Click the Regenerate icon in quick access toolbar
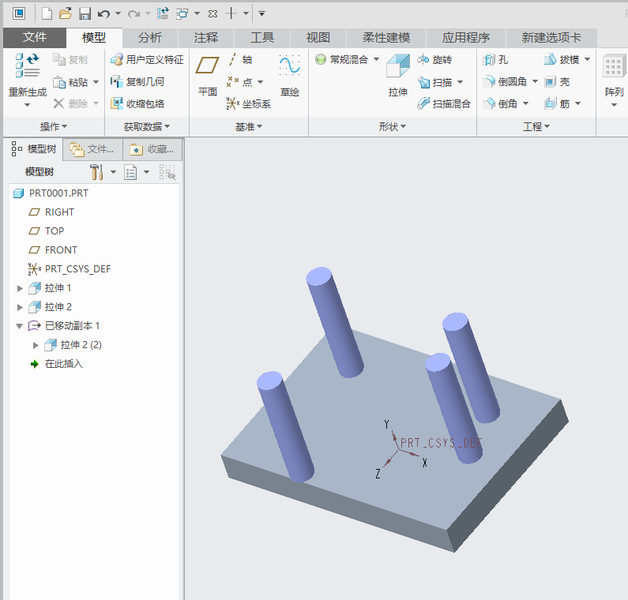 click(x=163, y=14)
